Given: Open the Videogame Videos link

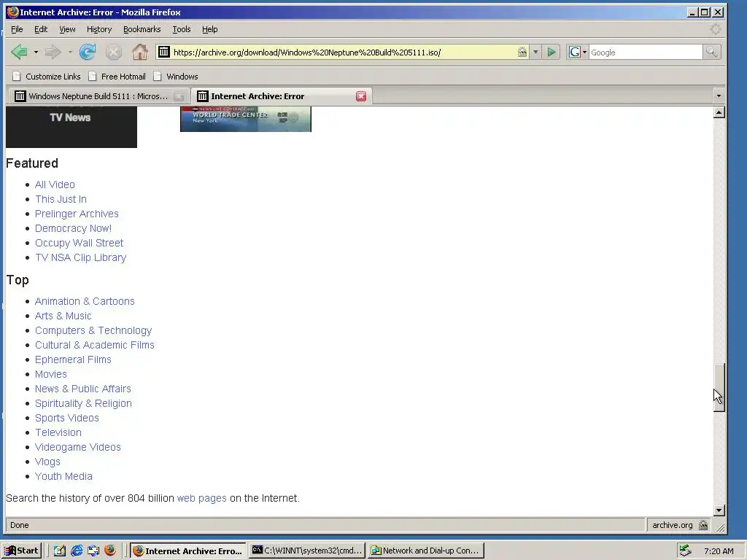Looking at the screenshot, I should tap(77, 447).
